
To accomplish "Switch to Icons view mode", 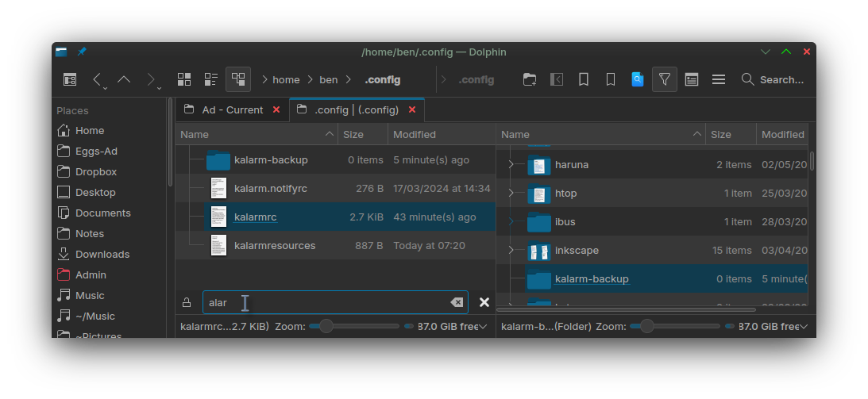I will [x=183, y=79].
